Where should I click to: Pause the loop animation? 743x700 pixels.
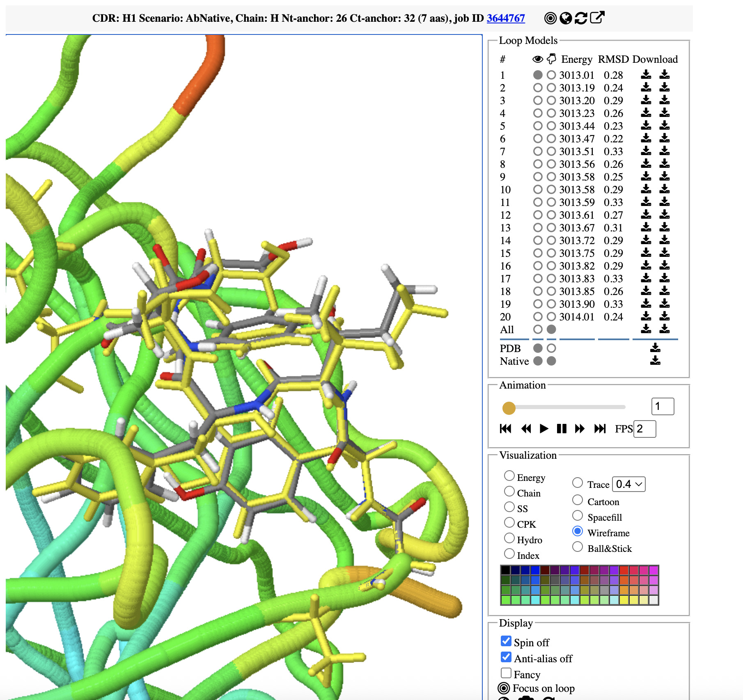coord(561,429)
